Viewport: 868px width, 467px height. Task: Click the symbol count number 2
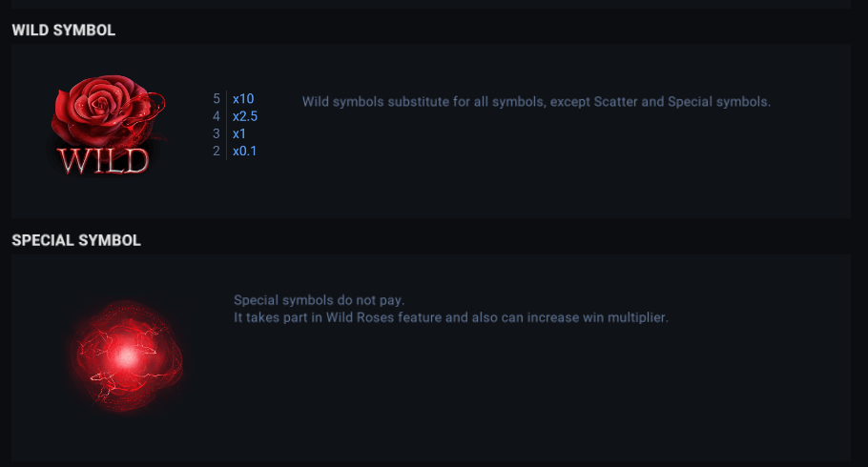point(217,151)
